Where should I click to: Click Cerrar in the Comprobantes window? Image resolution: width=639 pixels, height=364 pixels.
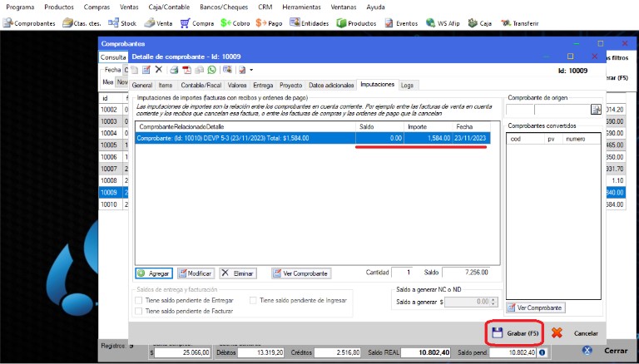[x=605, y=351]
